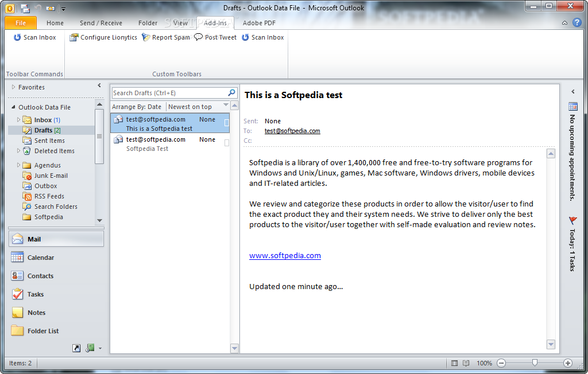Expand the Inbox folder subtree

(18, 120)
